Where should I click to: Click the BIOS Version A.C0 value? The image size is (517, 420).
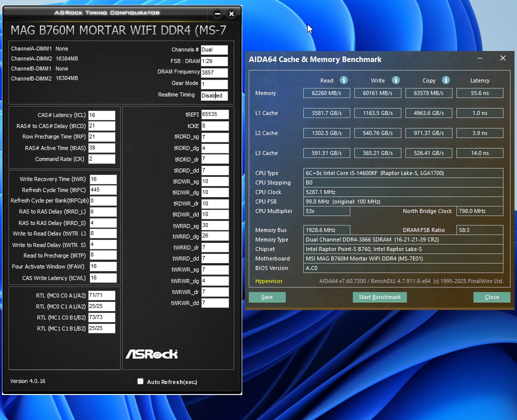point(403,268)
